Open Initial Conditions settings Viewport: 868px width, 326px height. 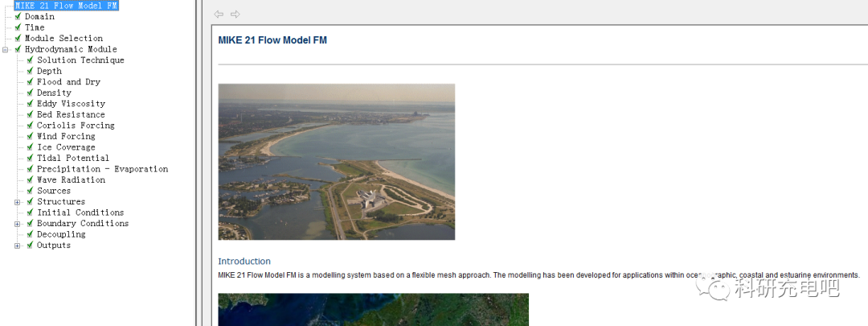tap(81, 213)
